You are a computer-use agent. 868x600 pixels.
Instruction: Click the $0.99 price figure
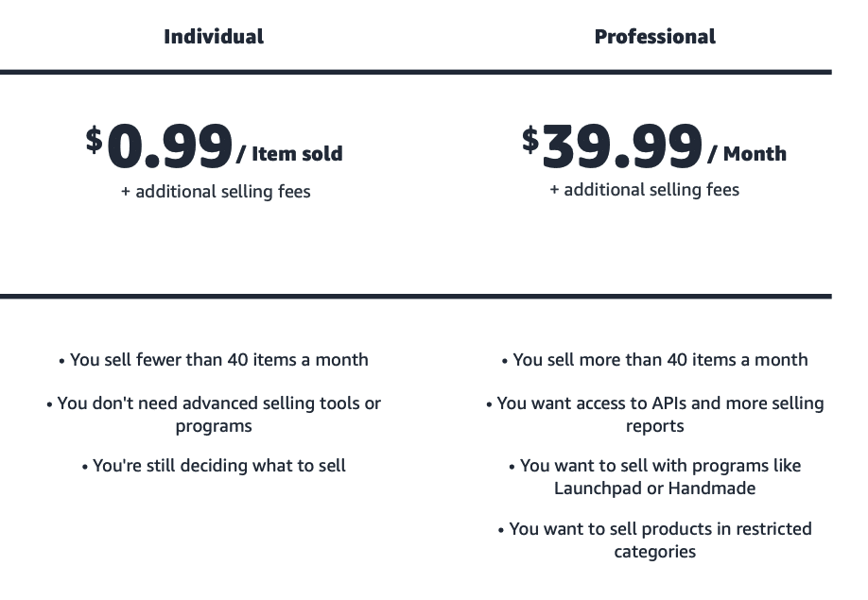[170, 147]
